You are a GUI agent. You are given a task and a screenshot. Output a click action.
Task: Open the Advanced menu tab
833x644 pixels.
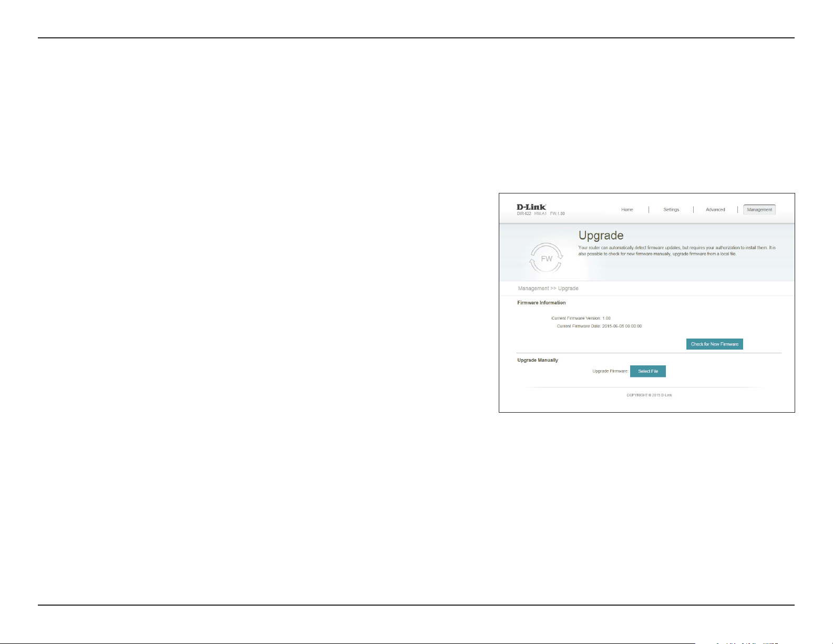click(715, 209)
